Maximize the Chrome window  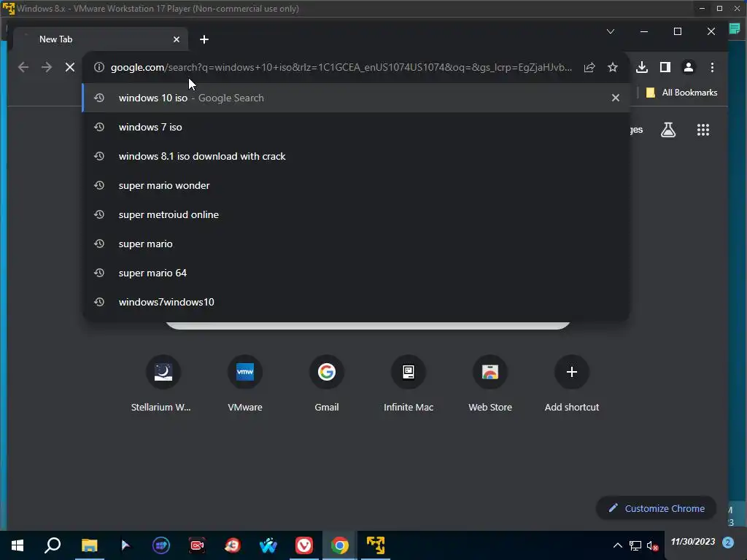pos(678,31)
